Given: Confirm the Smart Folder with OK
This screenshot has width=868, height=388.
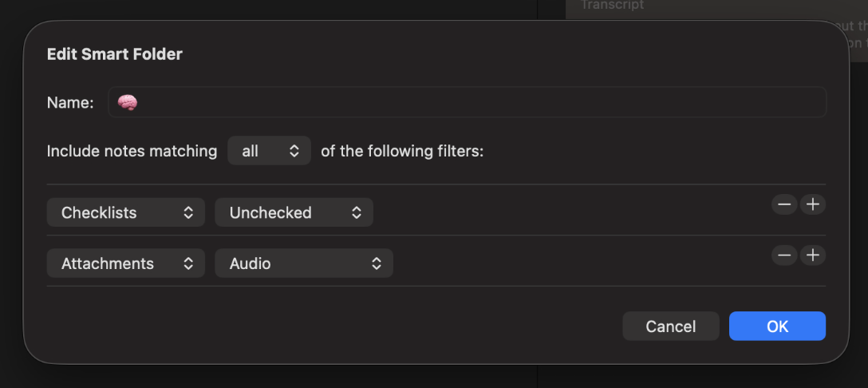Looking at the screenshot, I should point(777,326).
